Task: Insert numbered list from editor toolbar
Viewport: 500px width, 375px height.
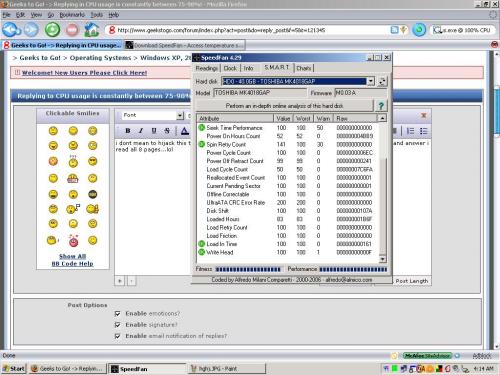Action: pyautogui.click(x=410, y=131)
